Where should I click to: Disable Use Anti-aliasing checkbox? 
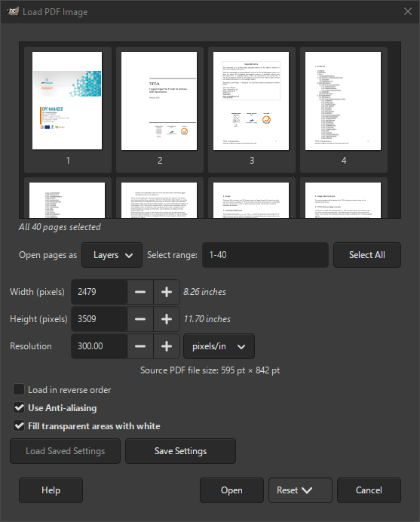click(19, 407)
